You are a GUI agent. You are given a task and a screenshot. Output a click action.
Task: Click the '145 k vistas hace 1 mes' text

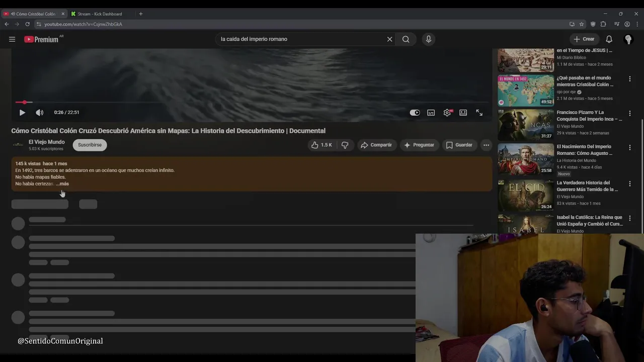[41, 164]
